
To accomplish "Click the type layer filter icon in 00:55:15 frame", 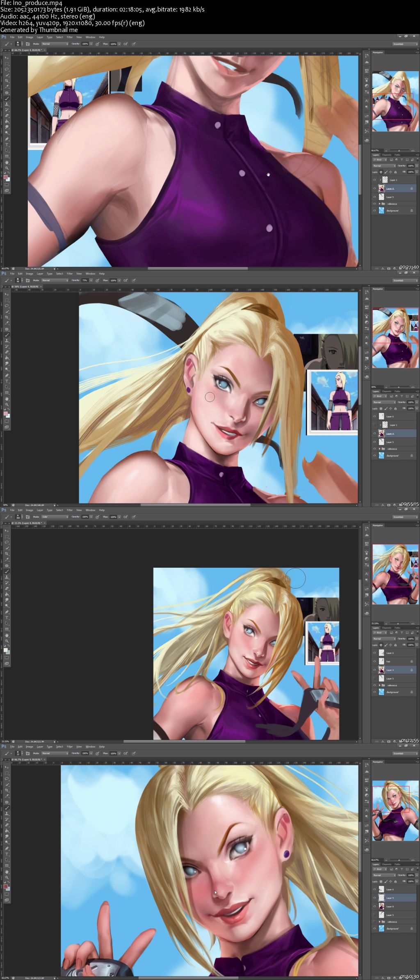I will tap(402, 396).
